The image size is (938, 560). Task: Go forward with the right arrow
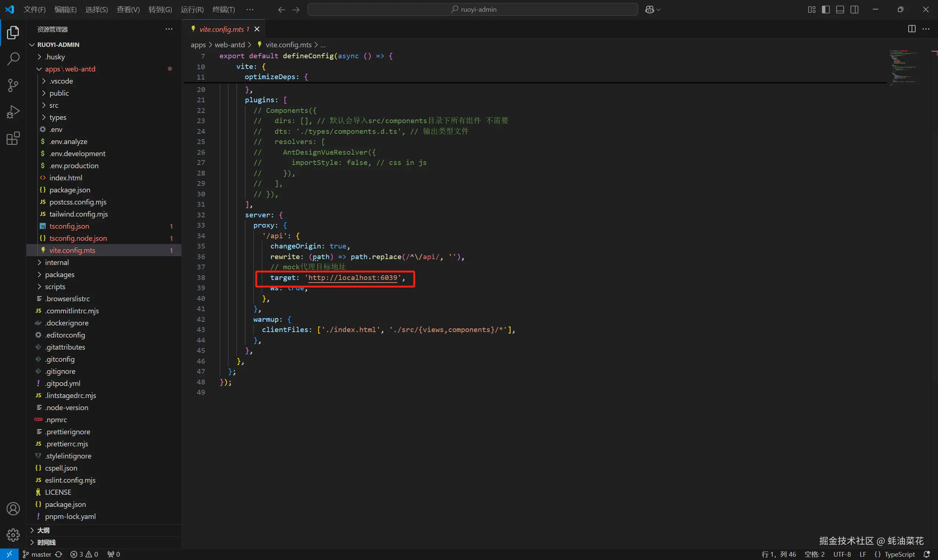click(x=296, y=10)
